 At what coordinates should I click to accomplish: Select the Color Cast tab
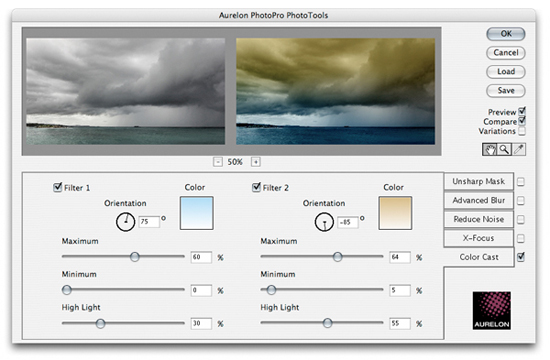click(479, 257)
